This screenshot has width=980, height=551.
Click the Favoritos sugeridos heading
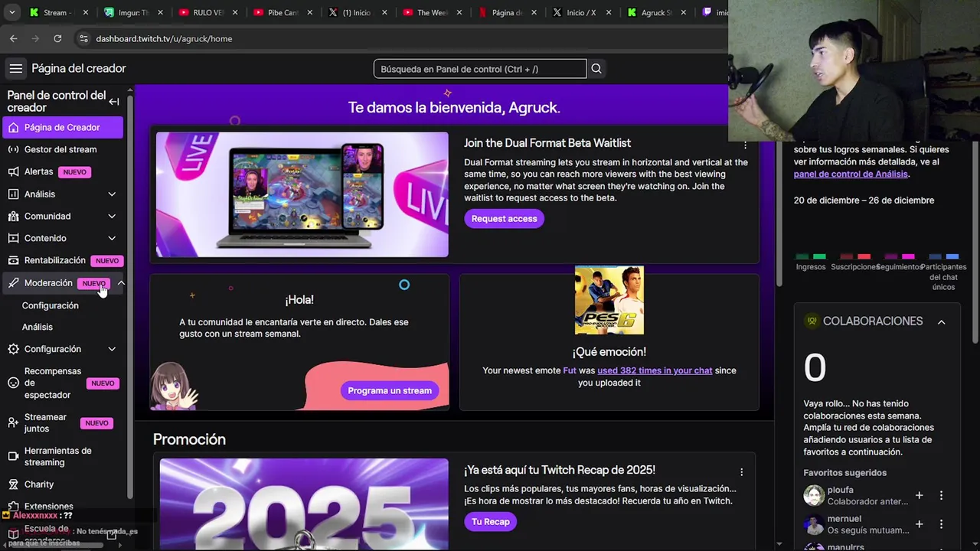tap(844, 473)
